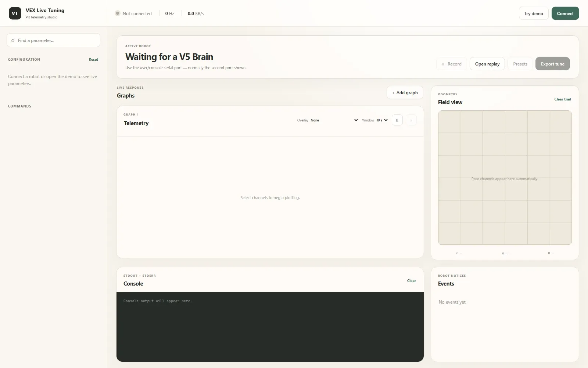Launch Try demo mode
588x368 pixels.
coord(534,13)
